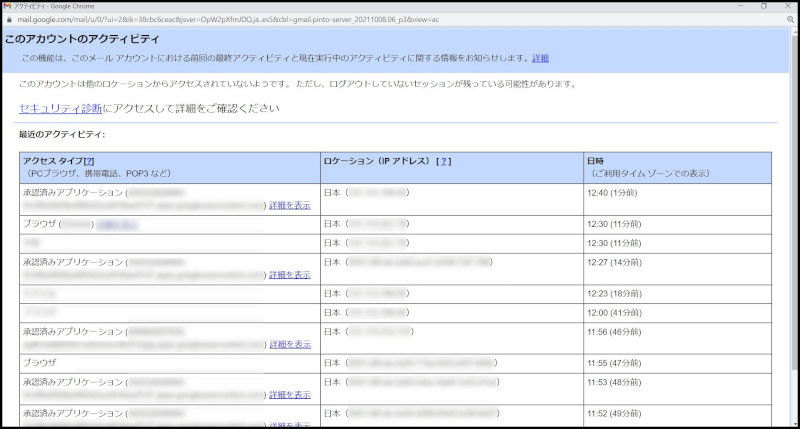Open the 詳細 link in the blue banner
The image size is (800, 429).
(x=540, y=59)
